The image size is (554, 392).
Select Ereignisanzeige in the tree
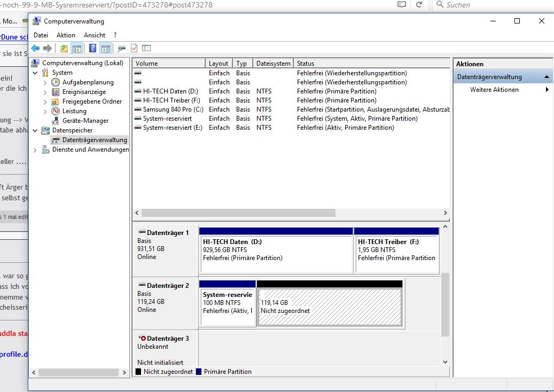coord(84,92)
